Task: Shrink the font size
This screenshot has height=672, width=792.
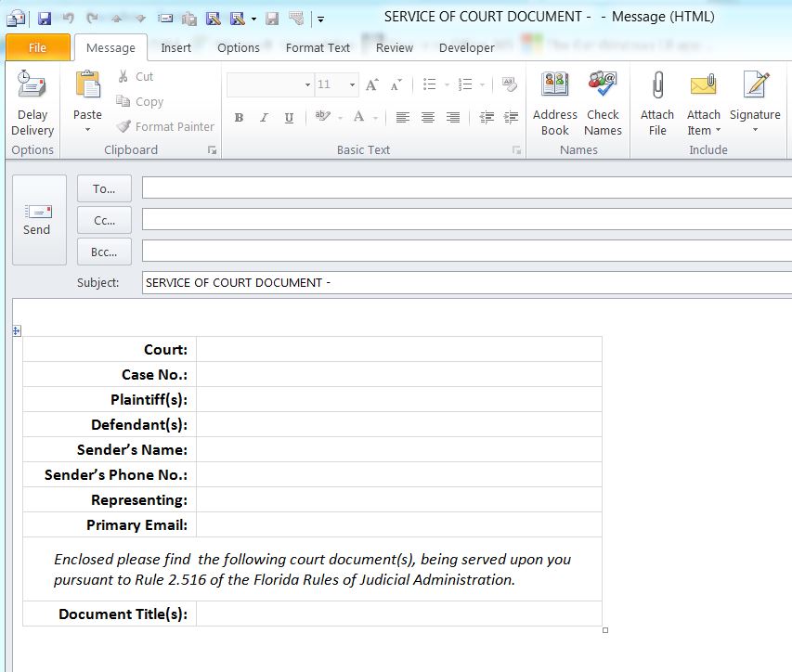Action: click(x=396, y=84)
